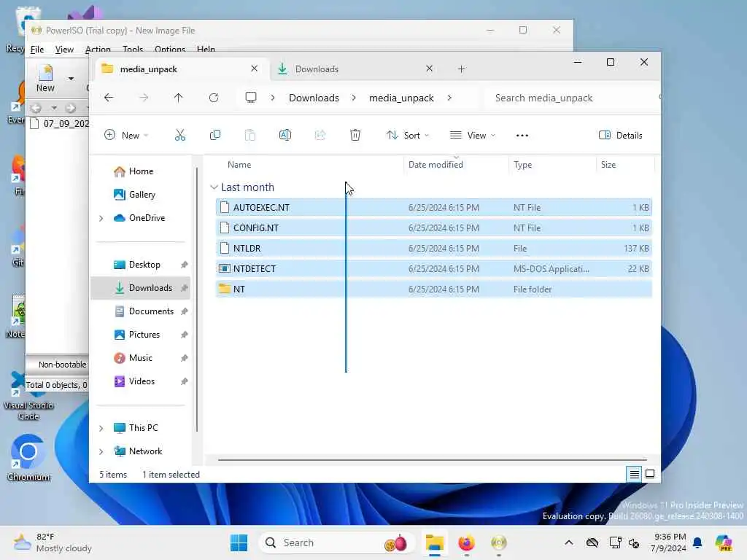Image resolution: width=747 pixels, height=560 pixels.
Task: Open the See more ellipsis menu
Action: tap(522, 135)
